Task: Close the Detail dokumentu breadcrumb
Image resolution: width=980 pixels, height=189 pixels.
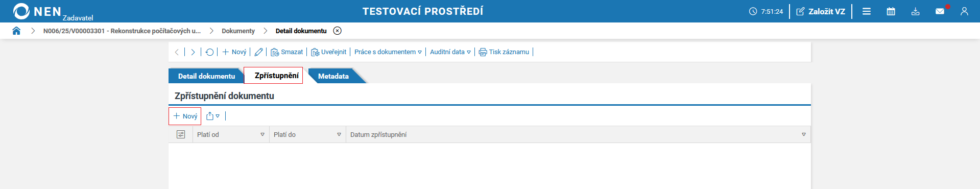Action: pos(337,31)
